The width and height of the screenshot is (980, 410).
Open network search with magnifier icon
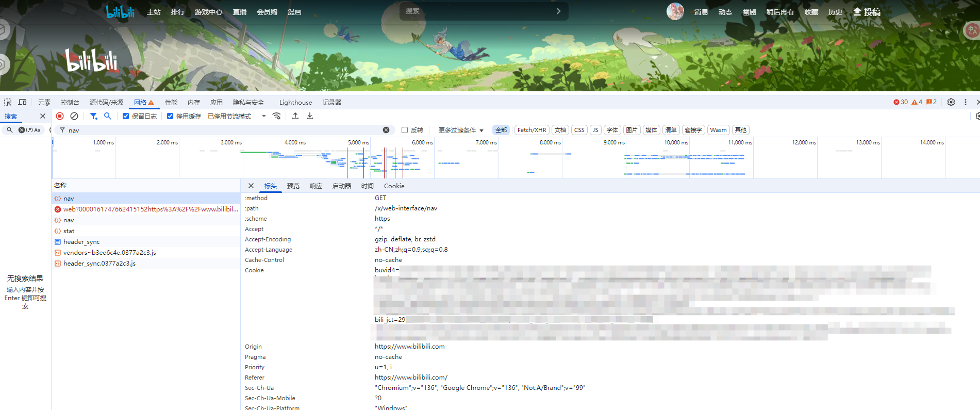[107, 116]
